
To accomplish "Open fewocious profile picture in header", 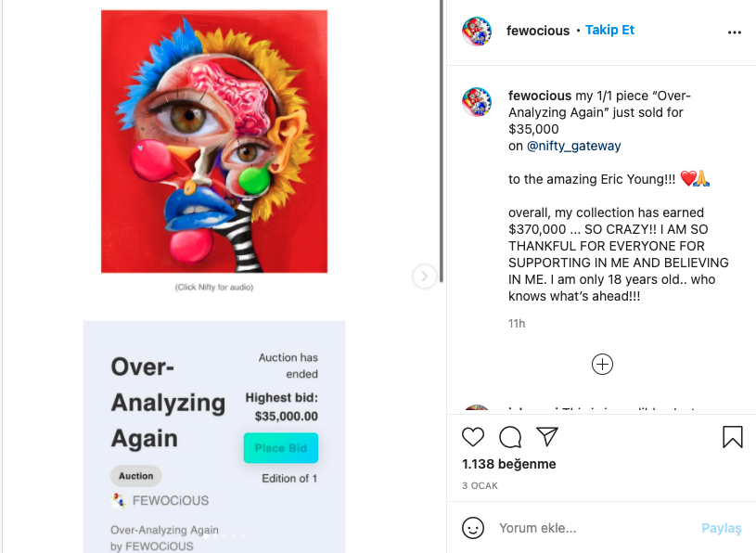I will point(477,31).
